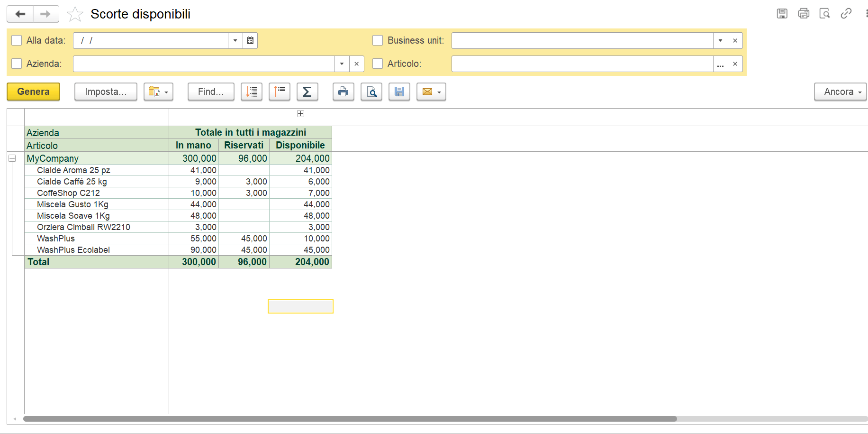868x434 pixels.
Task: Enable the Business unit checkbox
Action: [378, 40]
